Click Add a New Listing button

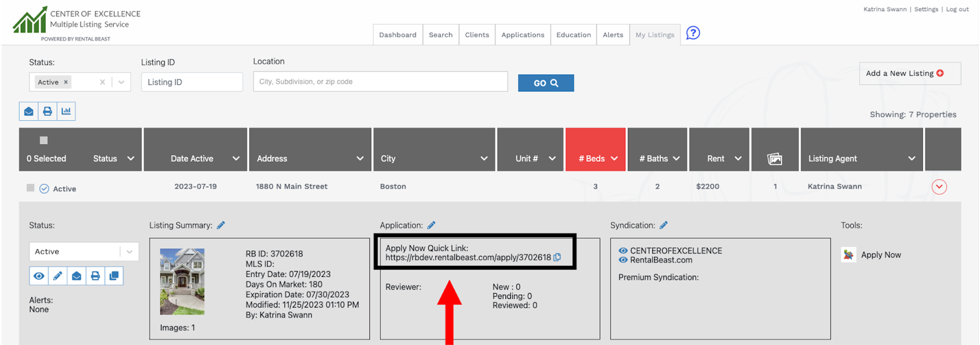point(910,74)
